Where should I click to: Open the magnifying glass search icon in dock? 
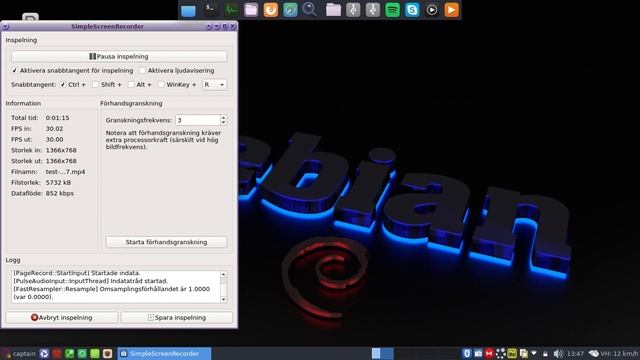[x=309, y=9]
